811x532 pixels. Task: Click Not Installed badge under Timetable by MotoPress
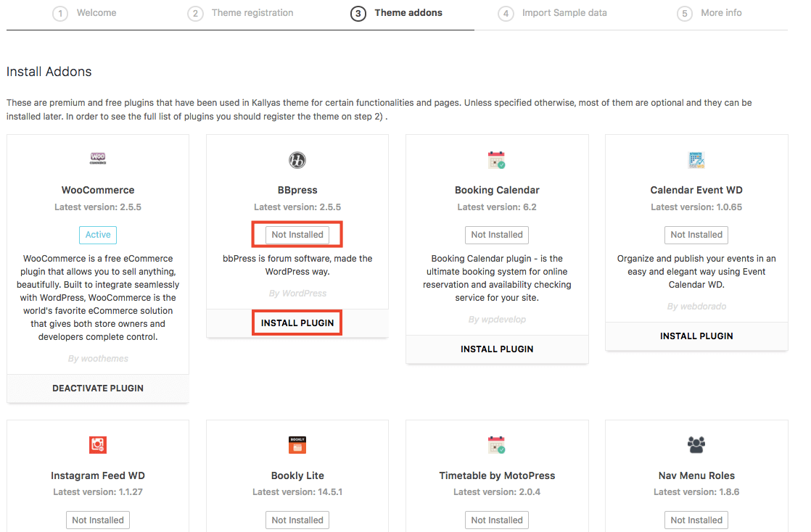coord(497,520)
